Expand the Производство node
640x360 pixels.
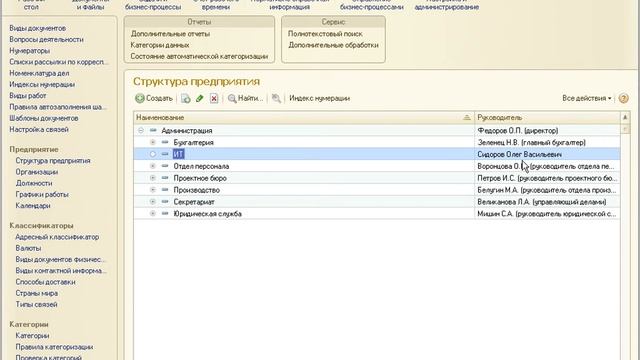click(x=153, y=190)
